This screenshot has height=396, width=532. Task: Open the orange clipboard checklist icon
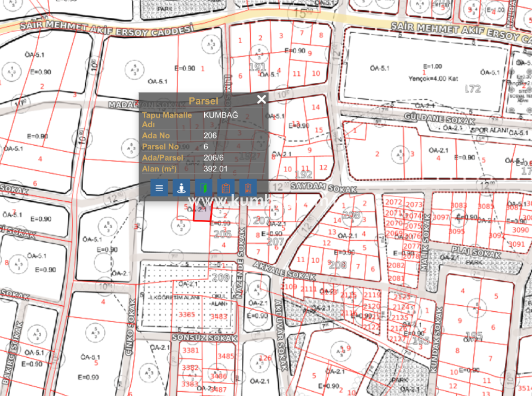pyautogui.click(x=226, y=188)
